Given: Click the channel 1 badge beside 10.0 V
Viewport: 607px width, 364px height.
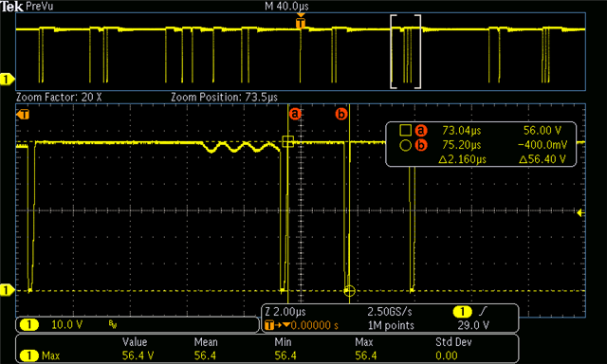Looking at the screenshot, I should pos(28,324).
